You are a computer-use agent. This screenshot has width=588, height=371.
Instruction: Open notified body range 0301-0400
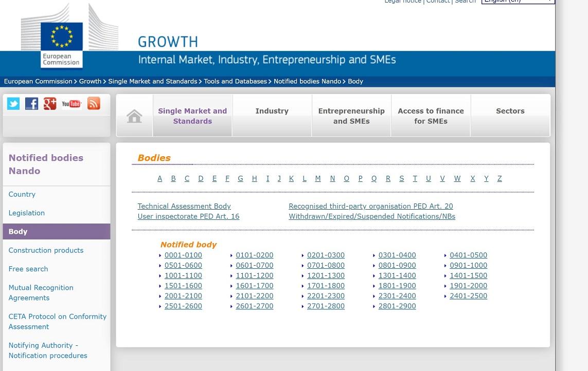pyautogui.click(x=397, y=255)
